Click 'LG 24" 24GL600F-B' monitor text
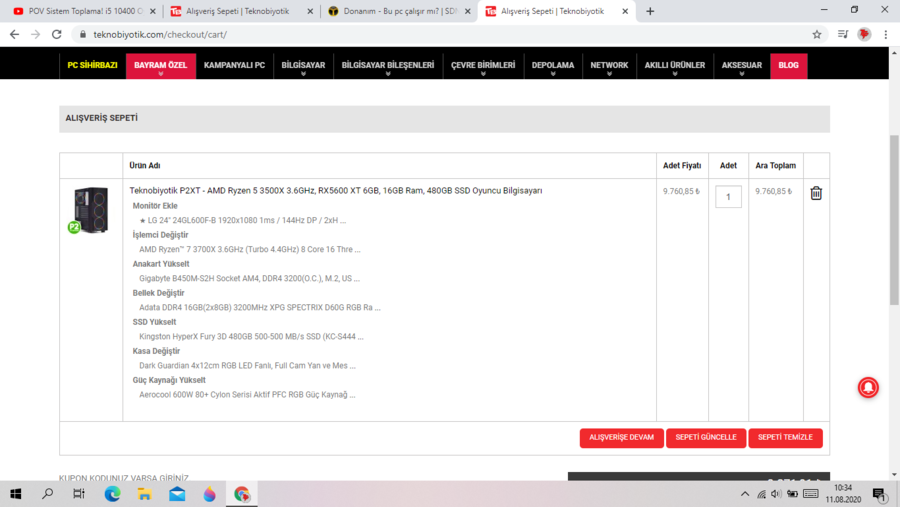The image size is (900, 507). (x=243, y=220)
